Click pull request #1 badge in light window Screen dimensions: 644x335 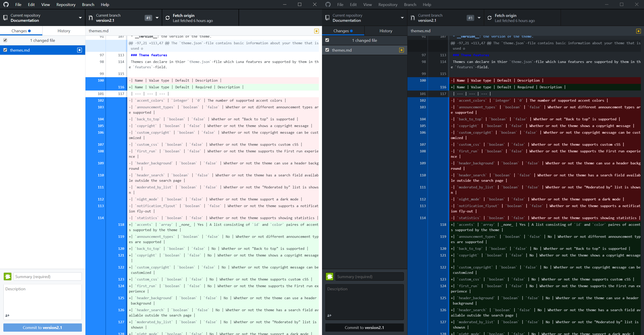148,18
